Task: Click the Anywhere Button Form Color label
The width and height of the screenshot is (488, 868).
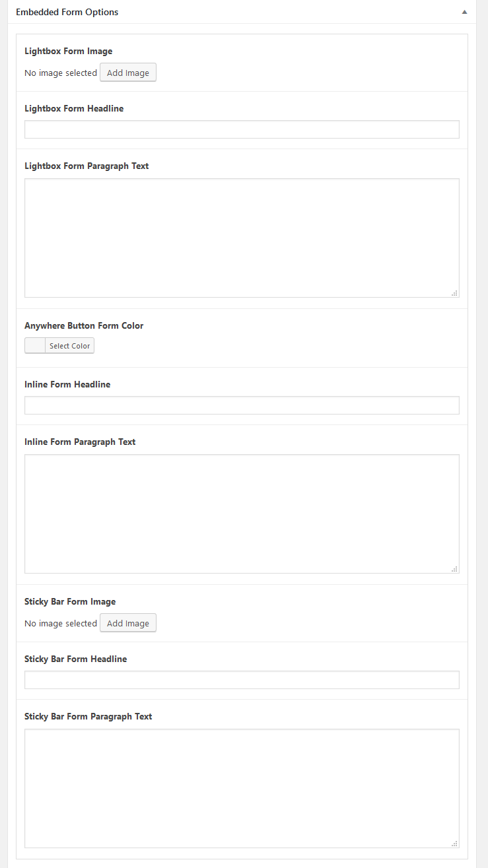Action: click(x=84, y=325)
